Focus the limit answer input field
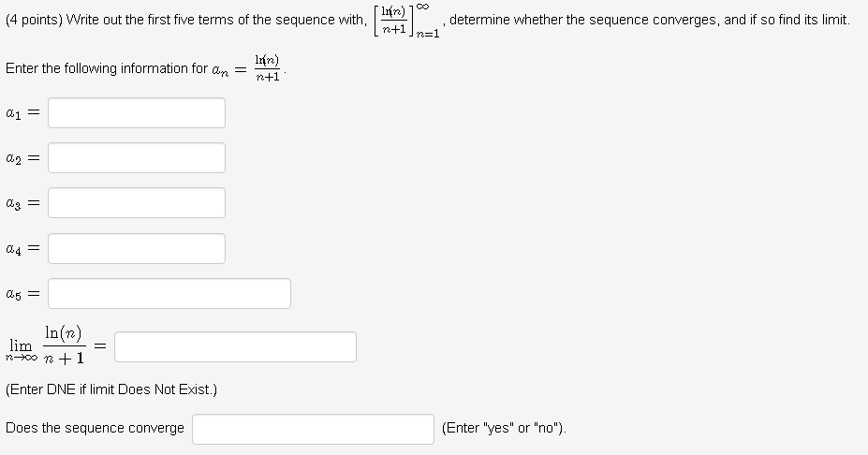This screenshot has height=455, width=868. 235,346
